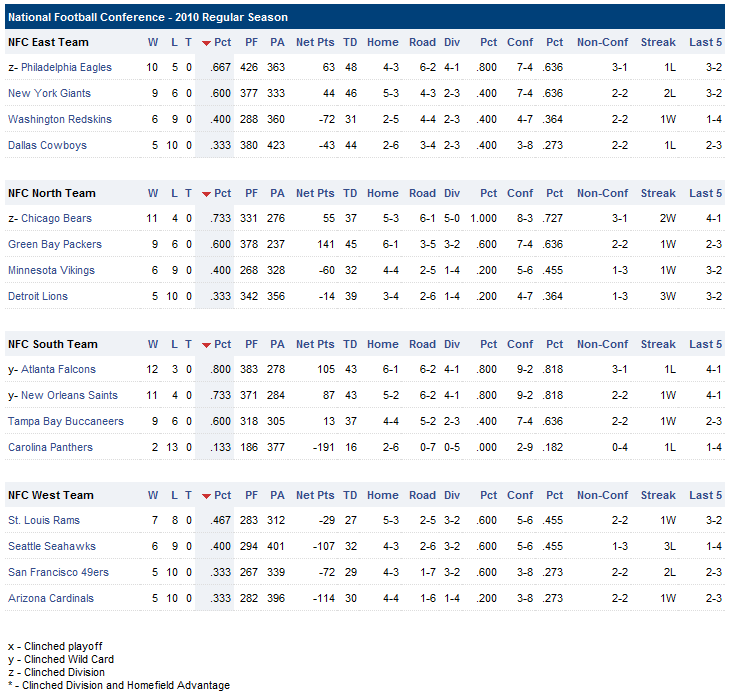730x696 pixels.
Task: Select Carolina Panthers net points -191
Action: tap(324, 447)
